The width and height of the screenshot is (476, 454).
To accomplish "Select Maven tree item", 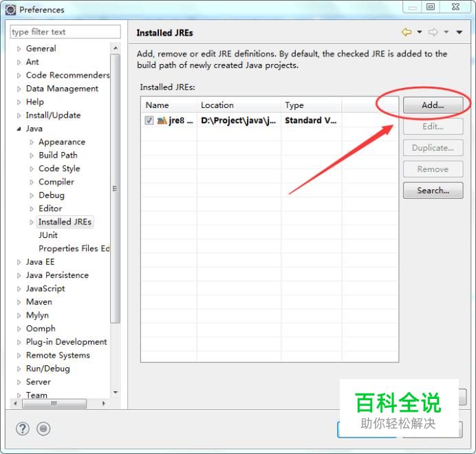I will pos(39,302).
